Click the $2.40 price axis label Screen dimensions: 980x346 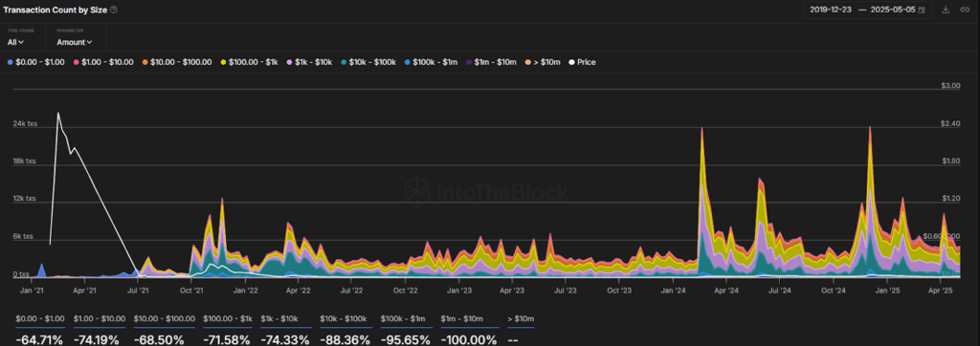(x=950, y=123)
